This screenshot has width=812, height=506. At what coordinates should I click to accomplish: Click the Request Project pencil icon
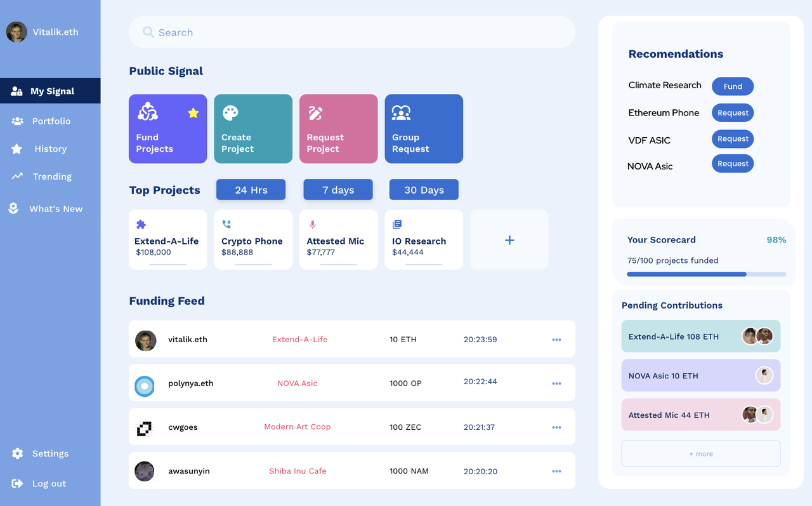tap(315, 113)
